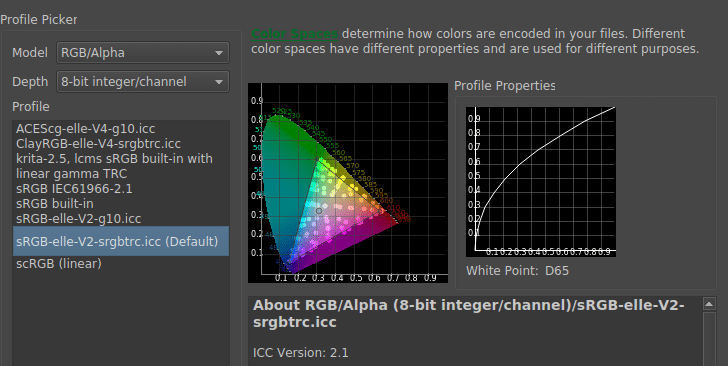The height and width of the screenshot is (366, 728).
Task: Click the scroll up arrow in About panel
Action: (709, 304)
